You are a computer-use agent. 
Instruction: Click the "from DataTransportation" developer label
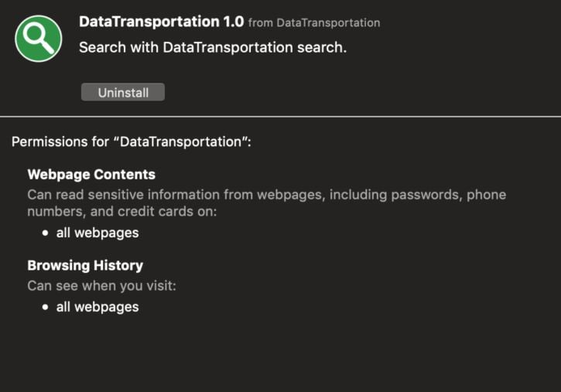pos(314,23)
